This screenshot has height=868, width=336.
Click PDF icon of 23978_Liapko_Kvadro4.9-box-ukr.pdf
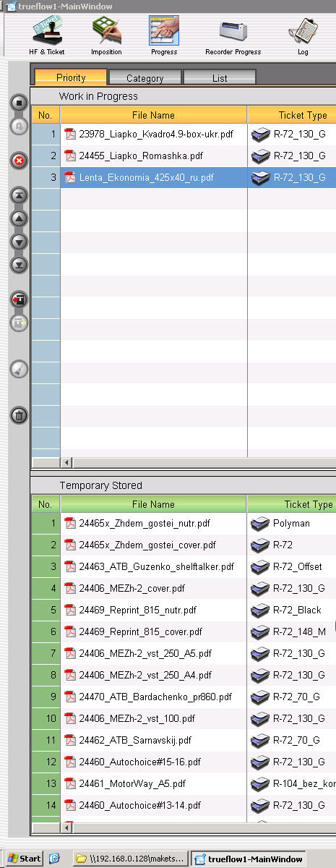click(70, 134)
